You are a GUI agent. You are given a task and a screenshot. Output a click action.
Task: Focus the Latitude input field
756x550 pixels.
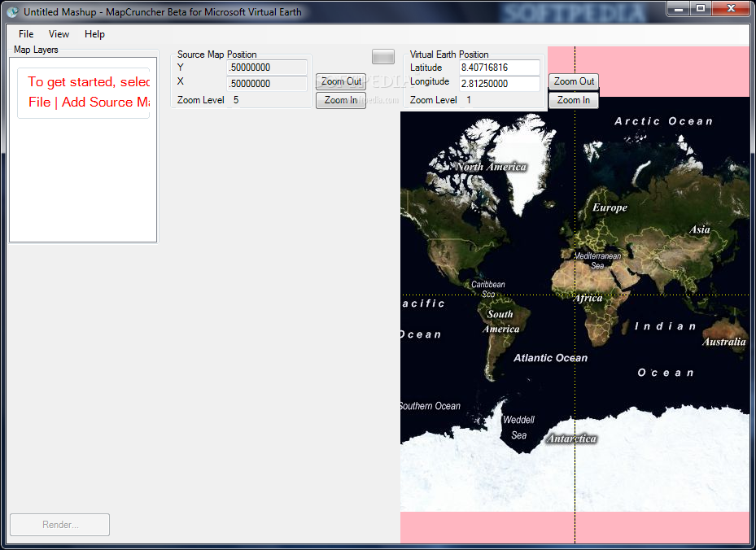coord(500,68)
